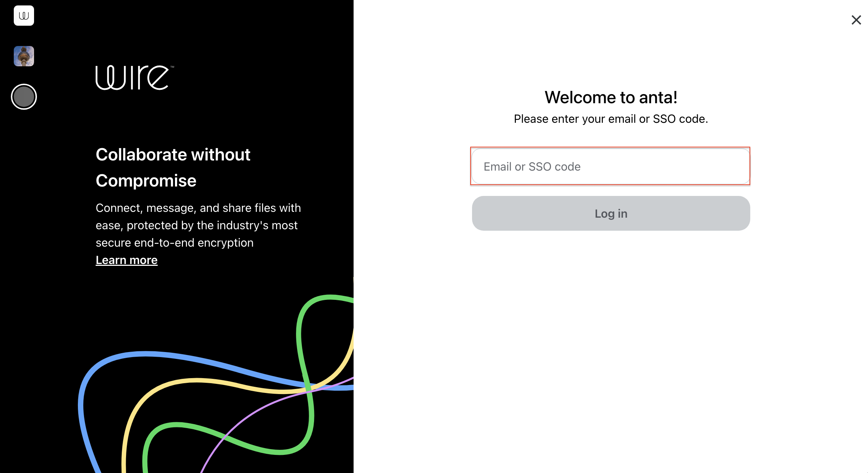Focus the Email or SSO code field

coord(610,166)
